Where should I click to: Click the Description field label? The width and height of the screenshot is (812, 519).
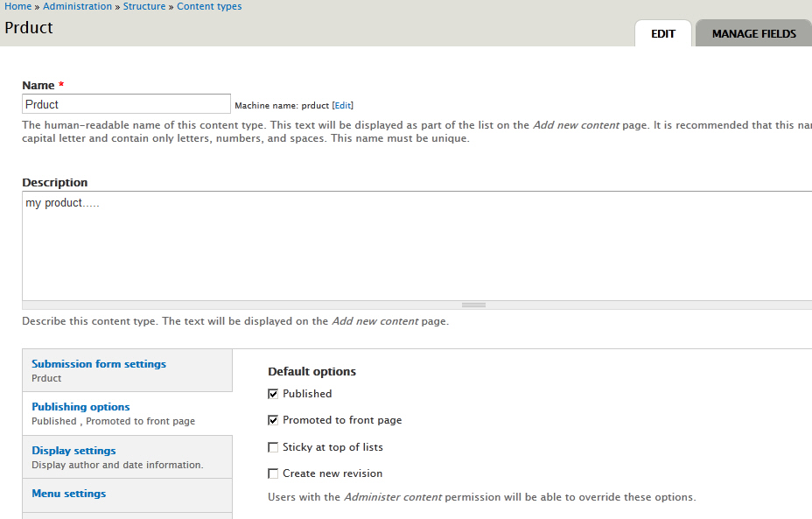click(54, 182)
